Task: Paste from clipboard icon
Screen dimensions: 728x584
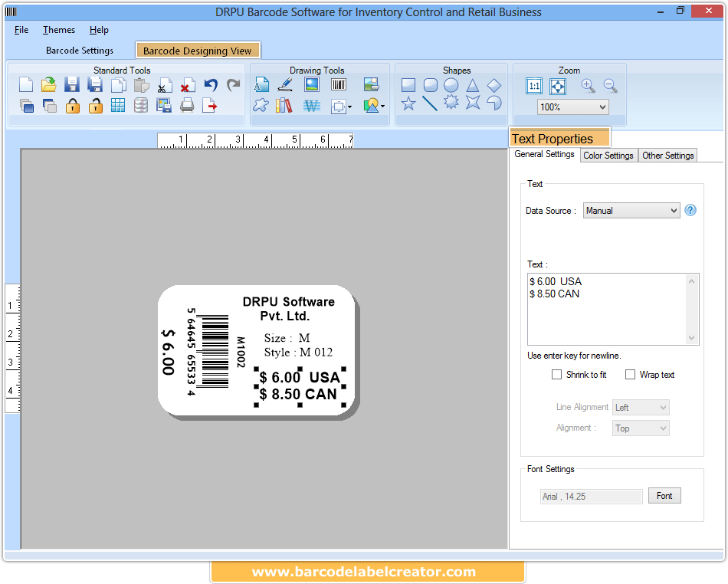Action: coord(141,85)
